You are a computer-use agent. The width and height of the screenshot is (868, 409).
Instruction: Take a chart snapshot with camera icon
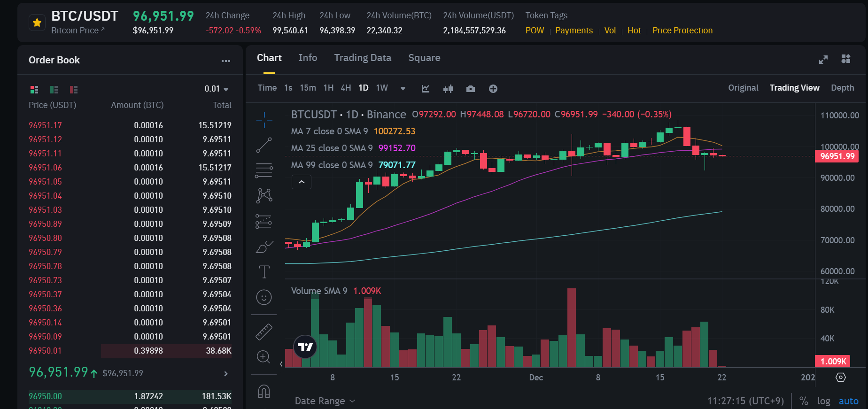[471, 89]
